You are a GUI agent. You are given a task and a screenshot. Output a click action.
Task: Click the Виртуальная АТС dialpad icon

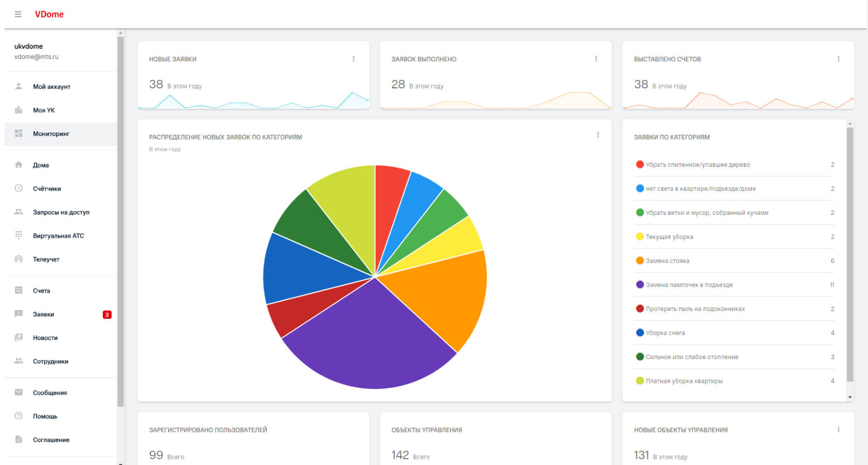(x=19, y=235)
